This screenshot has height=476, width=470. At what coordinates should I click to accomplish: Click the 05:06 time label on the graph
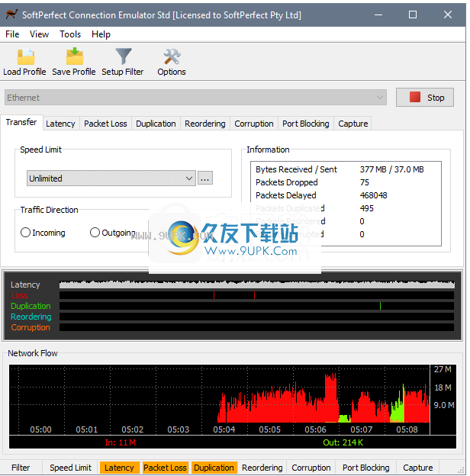pyautogui.click(x=315, y=429)
